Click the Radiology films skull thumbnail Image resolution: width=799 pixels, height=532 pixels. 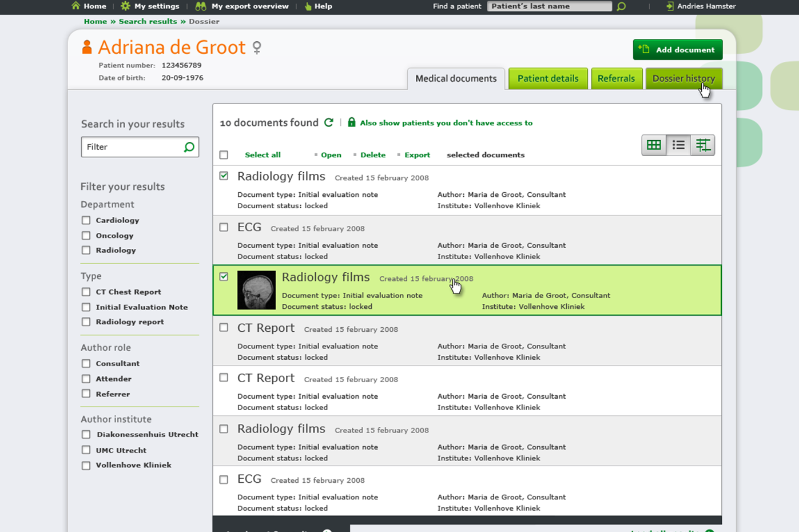pyautogui.click(x=256, y=290)
